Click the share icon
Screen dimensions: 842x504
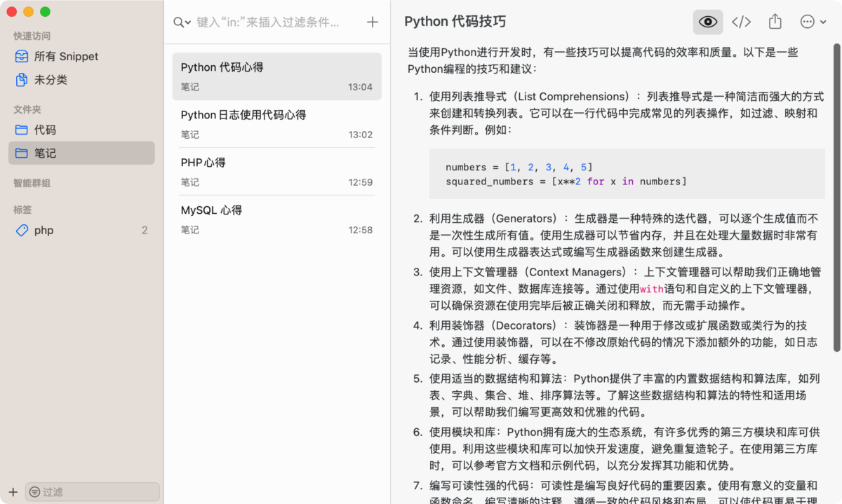coord(775,22)
